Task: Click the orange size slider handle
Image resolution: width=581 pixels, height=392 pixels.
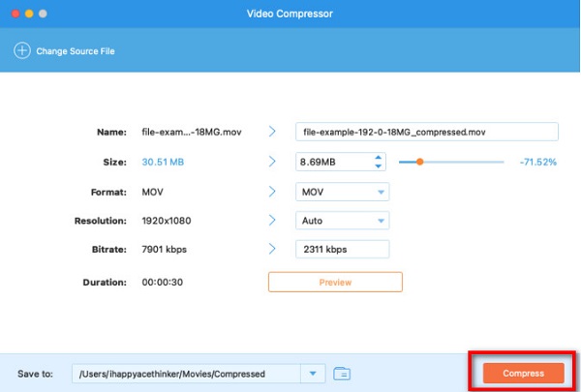Action: tap(420, 162)
